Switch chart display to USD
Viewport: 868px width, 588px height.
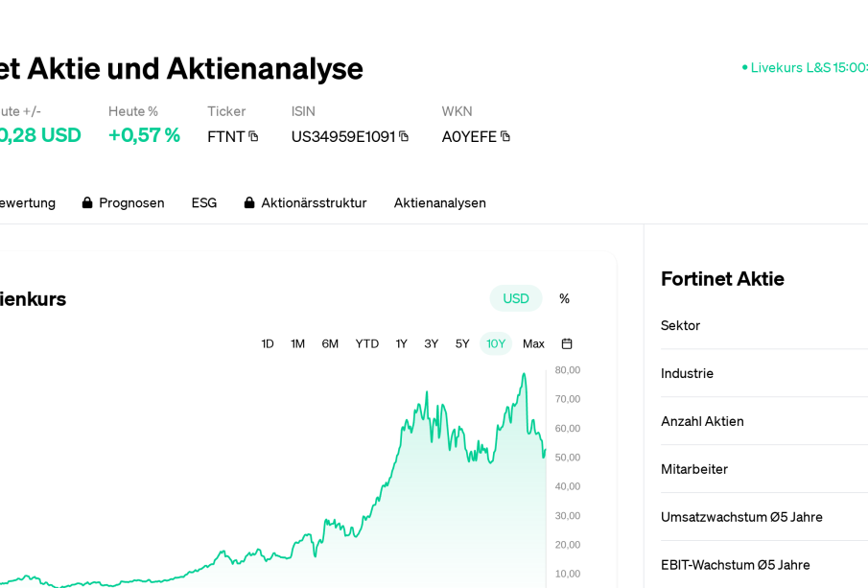[x=516, y=298]
